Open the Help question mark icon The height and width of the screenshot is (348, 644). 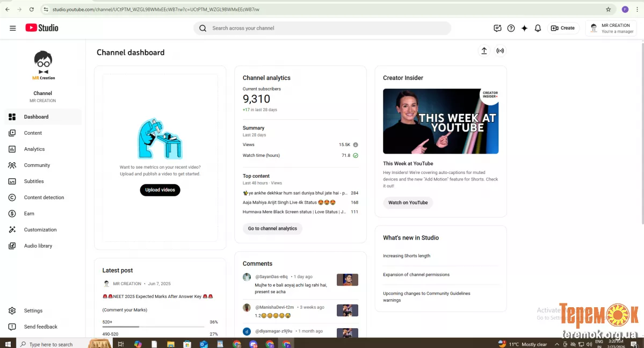(511, 28)
